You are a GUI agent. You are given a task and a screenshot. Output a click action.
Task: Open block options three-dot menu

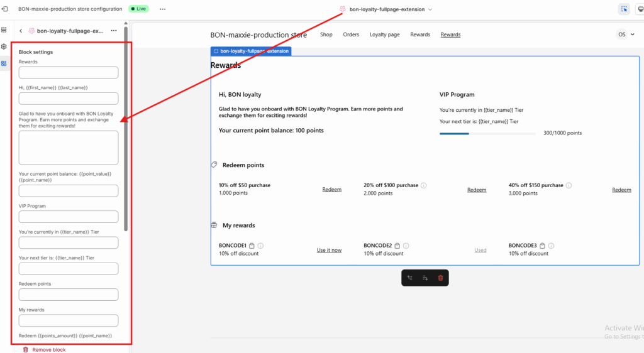[114, 31]
